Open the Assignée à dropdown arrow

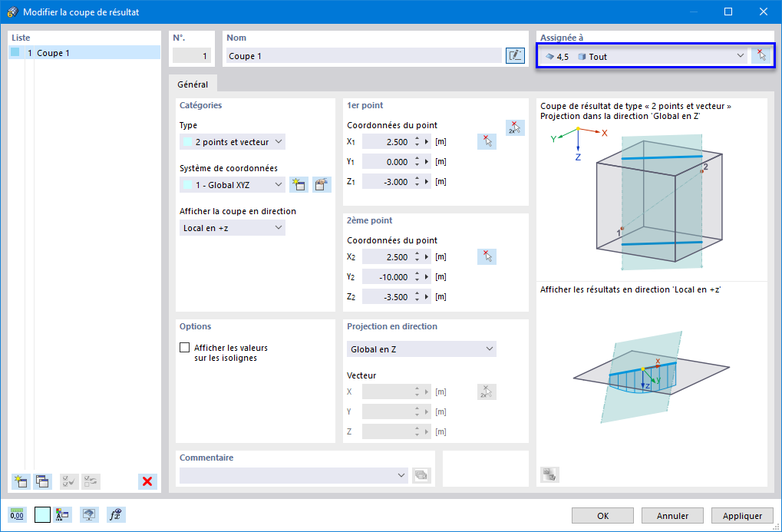(x=740, y=56)
